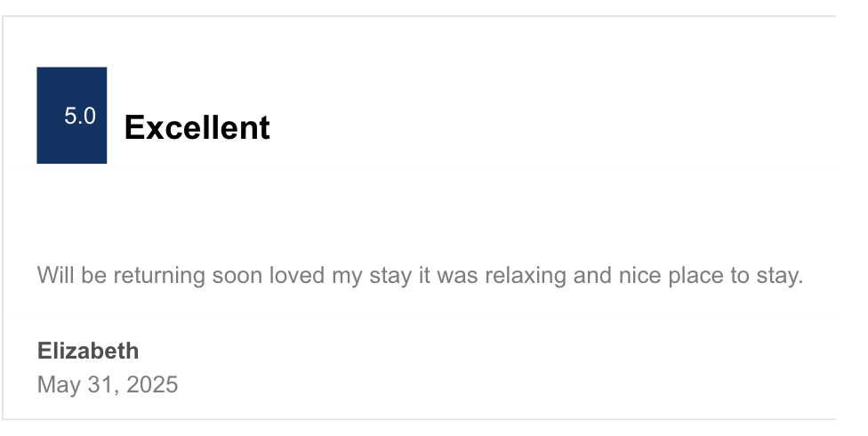The image size is (868, 436).
Task: Click the word "be" after "Will"
Action: 93,275
